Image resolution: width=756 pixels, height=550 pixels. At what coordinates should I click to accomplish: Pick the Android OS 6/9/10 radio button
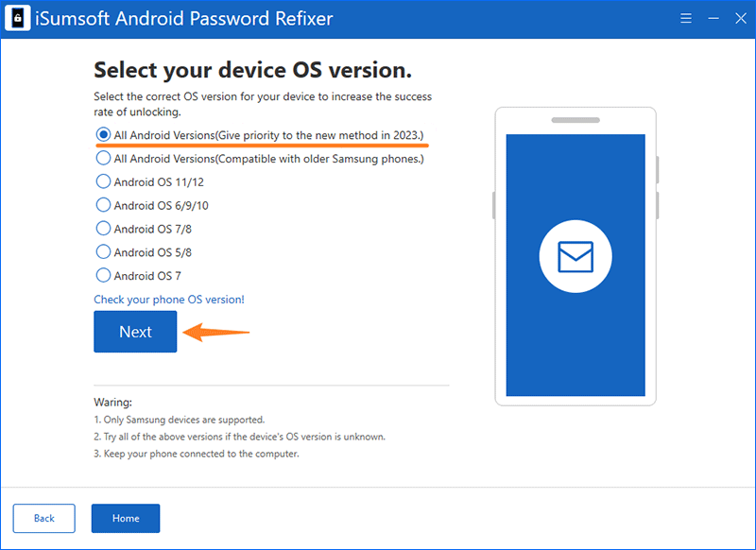(x=104, y=205)
